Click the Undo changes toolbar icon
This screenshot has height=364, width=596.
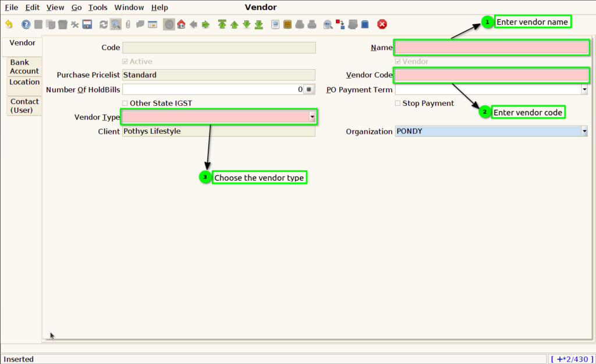point(9,24)
